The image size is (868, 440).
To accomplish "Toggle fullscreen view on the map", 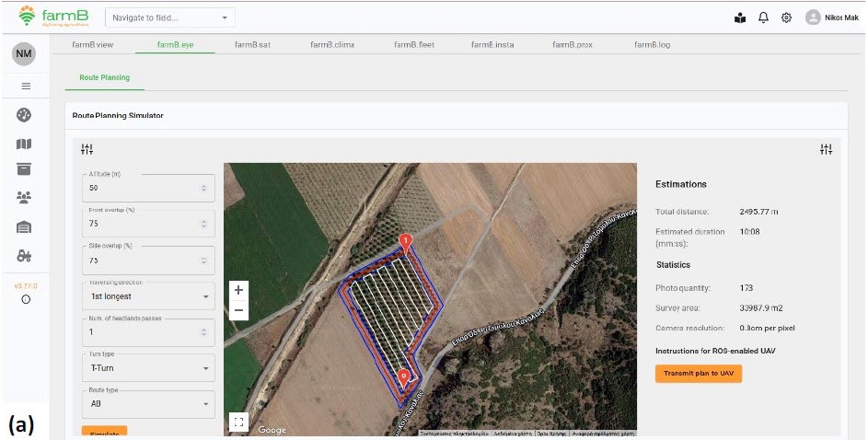I will [x=239, y=422].
